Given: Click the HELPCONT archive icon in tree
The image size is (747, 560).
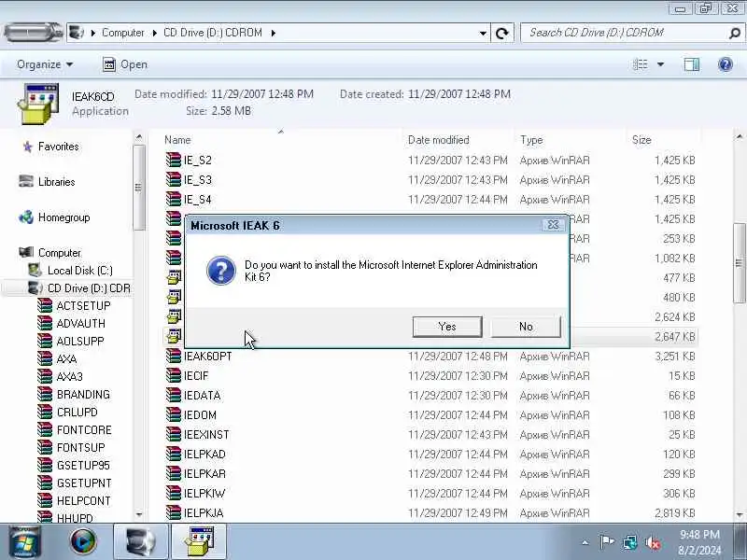Looking at the screenshot, I should 45,500.
